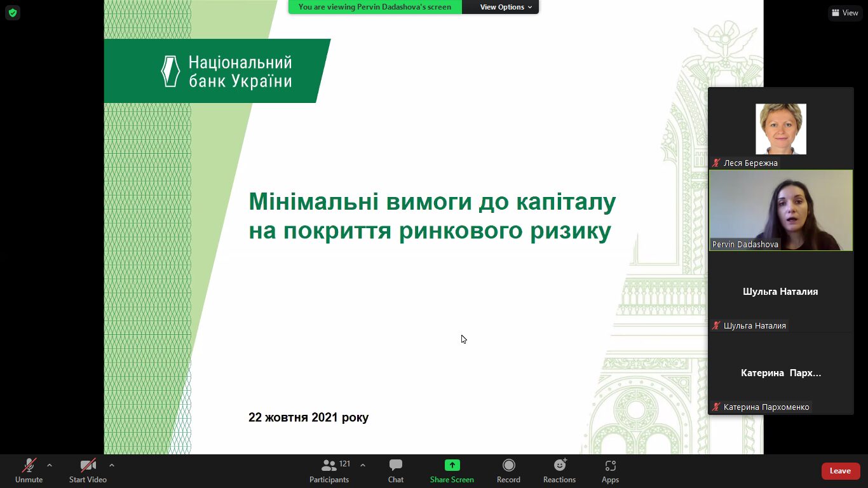Image resolution: width=868 pixels, height=488 pixels.
Task: Click muted mic icon beside Катерина Пархоменко
Action: click(716, 407)
